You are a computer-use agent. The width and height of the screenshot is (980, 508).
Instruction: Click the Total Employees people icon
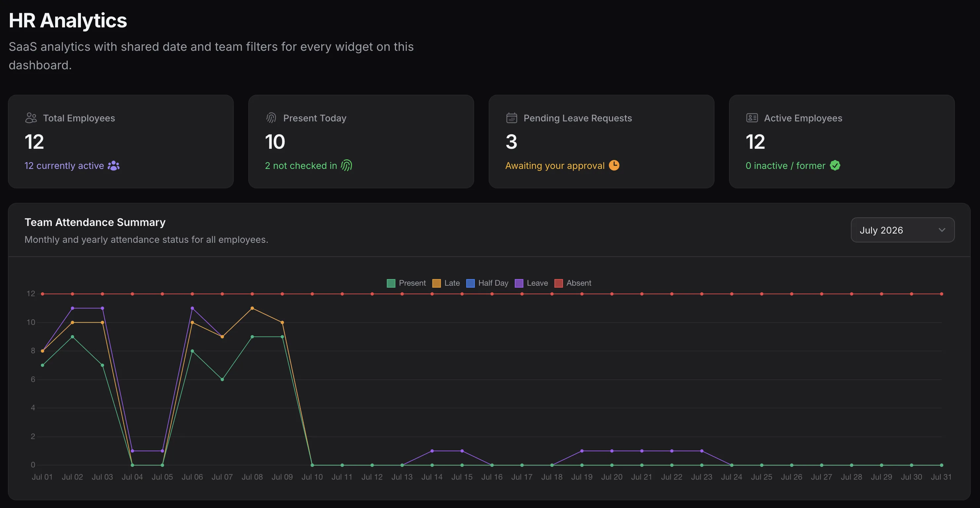(x=31, y=118)
